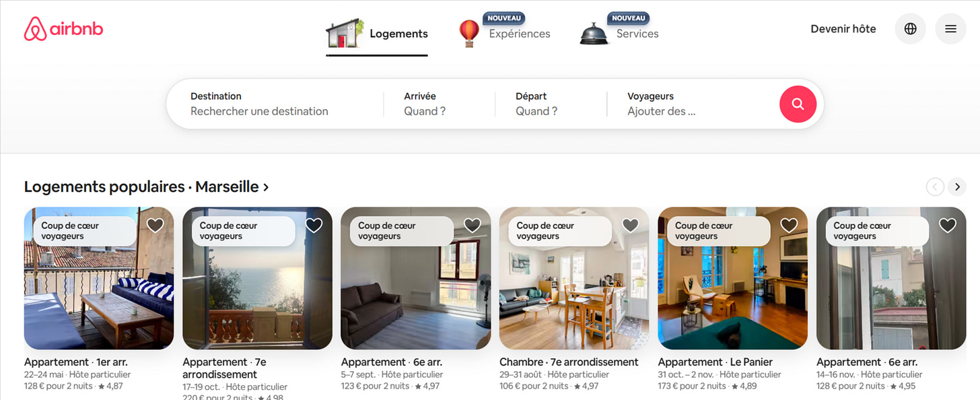The image size is (980, 400).
Task: Click the service bell Services icon
Action: [x=594, y=34]
